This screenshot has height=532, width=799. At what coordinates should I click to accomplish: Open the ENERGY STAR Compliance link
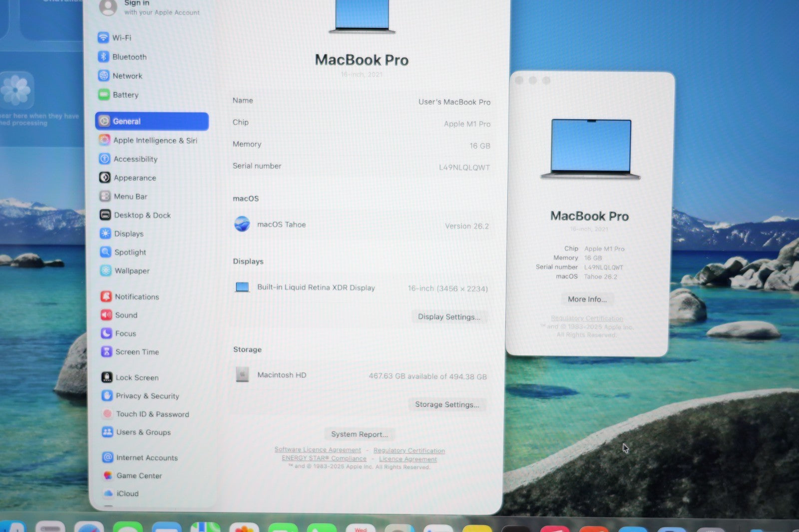pos(324,458)
